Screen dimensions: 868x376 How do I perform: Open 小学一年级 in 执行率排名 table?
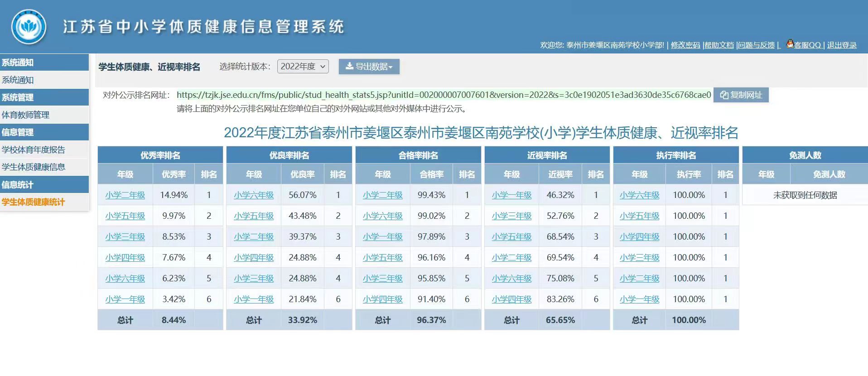[640, 299]
